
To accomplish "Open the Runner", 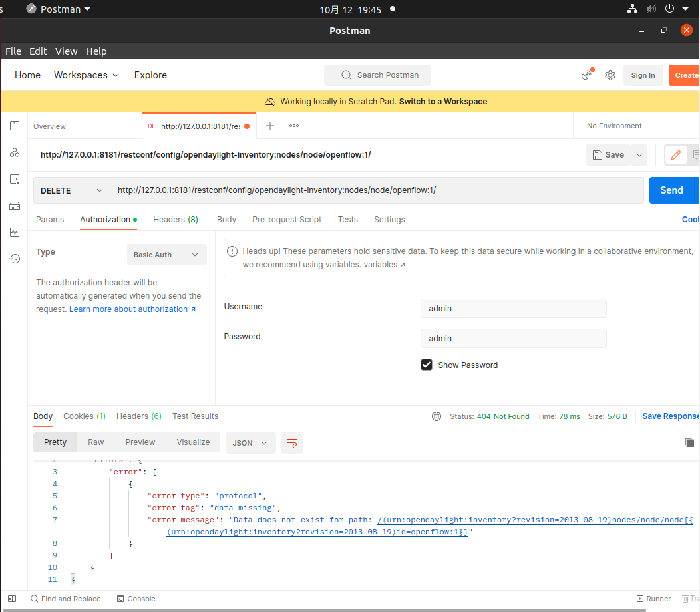I will [x=653, y=599].
